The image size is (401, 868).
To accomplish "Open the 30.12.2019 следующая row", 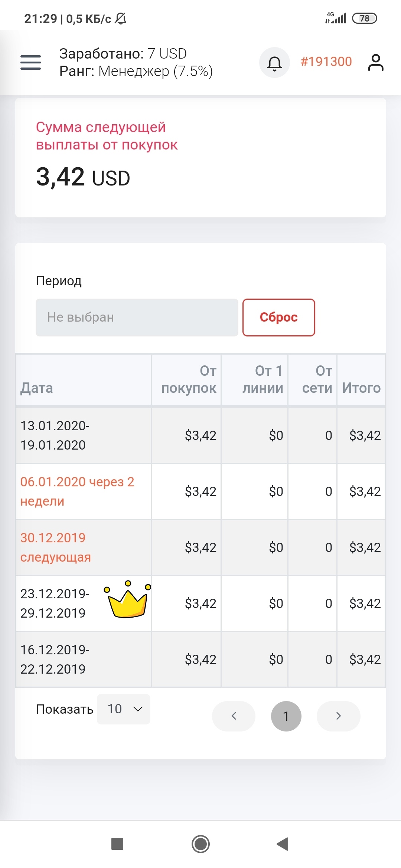I will (x=200, y=548).
